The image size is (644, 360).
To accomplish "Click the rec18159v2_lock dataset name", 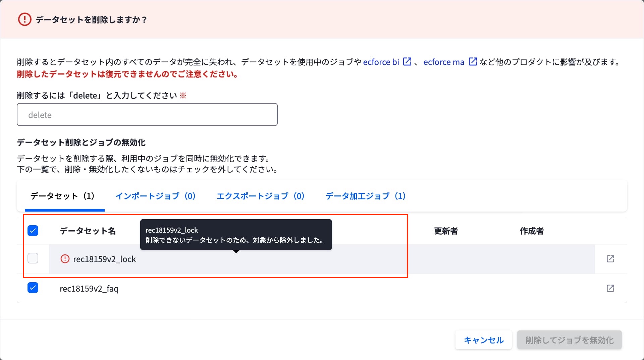I will (x=104, y=259).
